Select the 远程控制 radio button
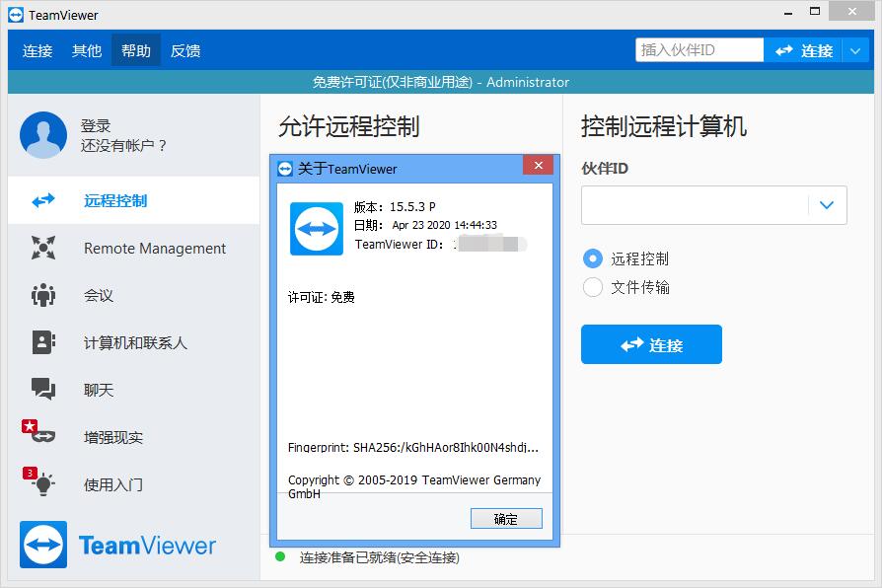Image resolution: width=882 pixels, height=588 pixels. coord(592,257)
